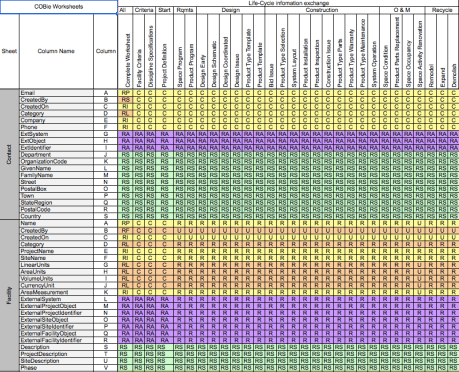Viewport: 459px width, 372px height.
Task: Select the ProjectName row name cell
Action: click(x=56, y=251)
